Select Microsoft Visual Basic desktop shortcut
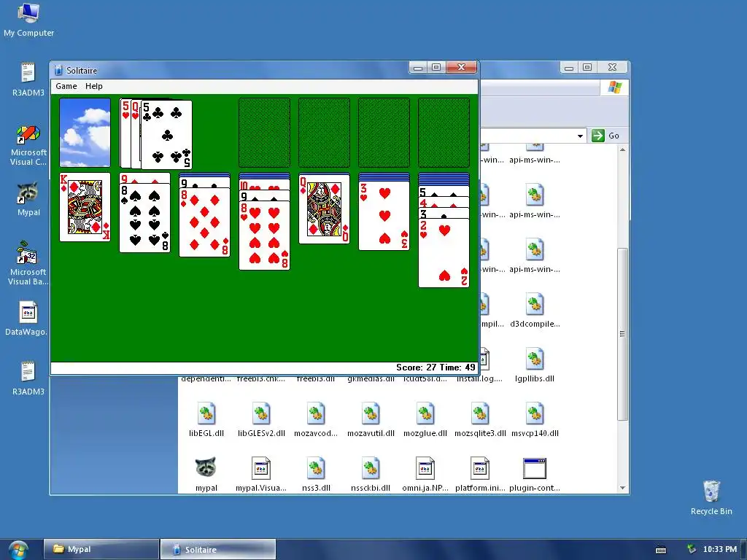 pos(28,263)
